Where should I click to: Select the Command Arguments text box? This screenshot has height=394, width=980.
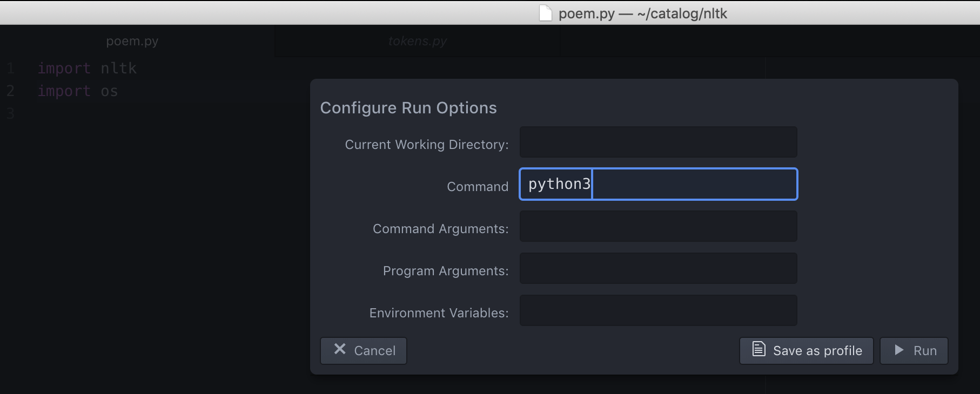(658, 226)
